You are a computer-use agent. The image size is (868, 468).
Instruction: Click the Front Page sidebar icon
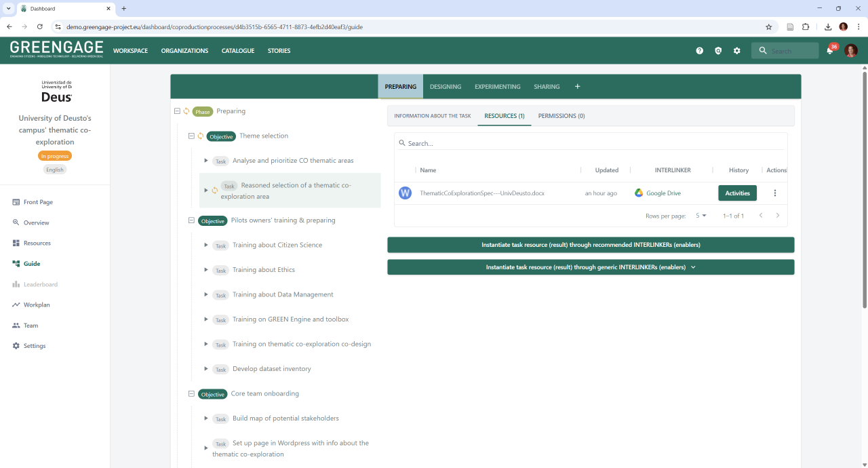[x=16, y=202]
